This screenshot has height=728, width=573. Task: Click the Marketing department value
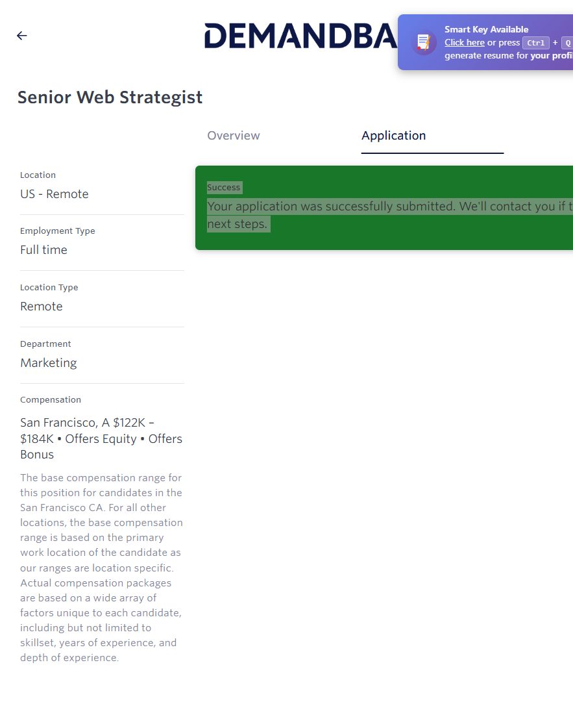coord(49,363)
